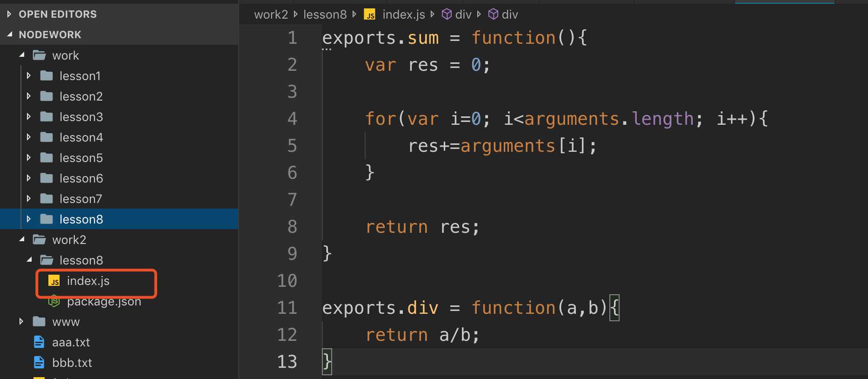The height and width of the screenshot is (379, 868).
Task: Click line number 1 in gutter
Action: [292, 38]
